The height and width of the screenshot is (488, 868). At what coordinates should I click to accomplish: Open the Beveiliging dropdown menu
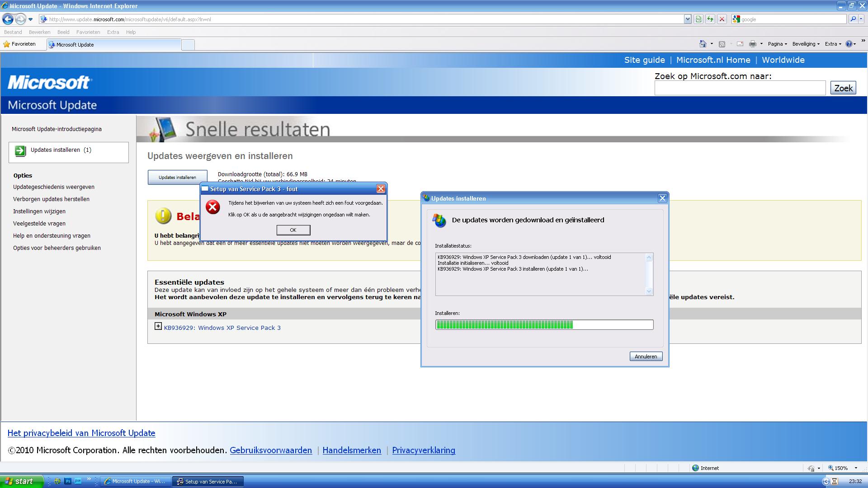(806, 44)
